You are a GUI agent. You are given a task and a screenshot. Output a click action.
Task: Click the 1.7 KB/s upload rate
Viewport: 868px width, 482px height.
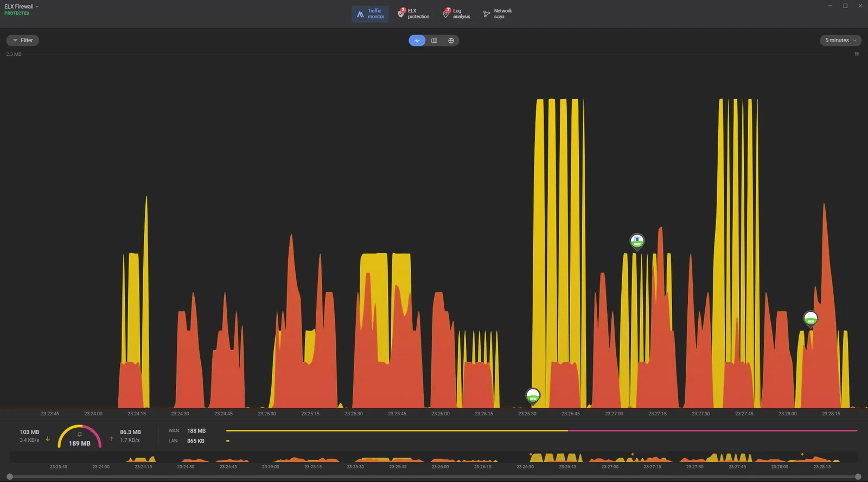130,440
